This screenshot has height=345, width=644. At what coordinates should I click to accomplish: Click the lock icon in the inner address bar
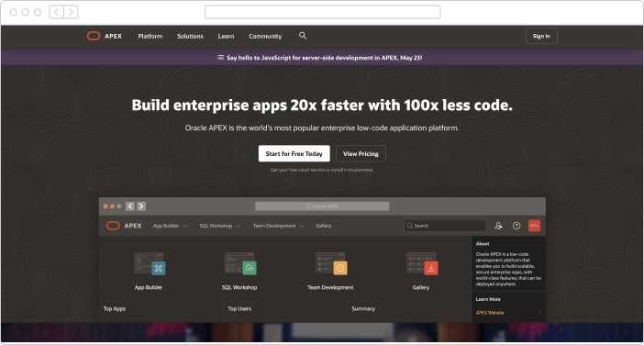pos(308,206)
